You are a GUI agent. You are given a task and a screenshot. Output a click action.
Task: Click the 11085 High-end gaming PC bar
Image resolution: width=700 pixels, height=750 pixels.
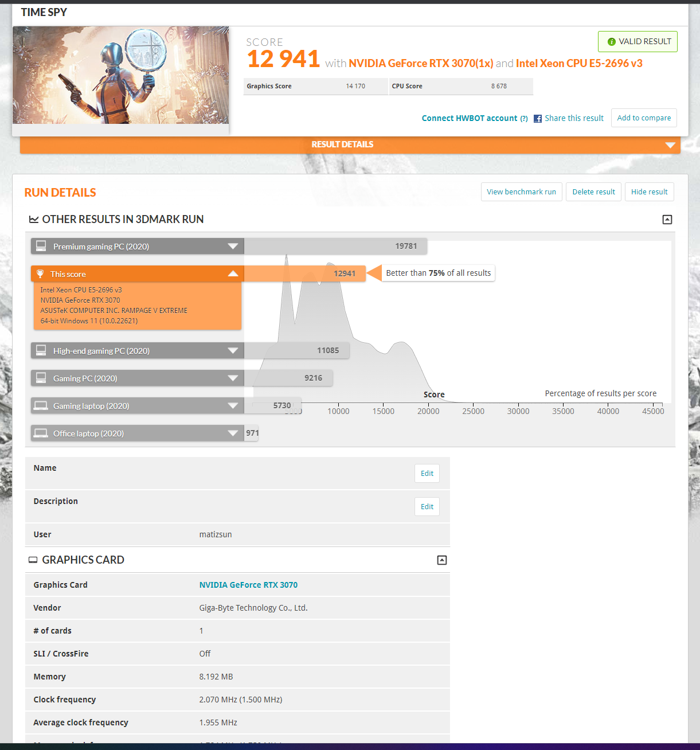296,351
